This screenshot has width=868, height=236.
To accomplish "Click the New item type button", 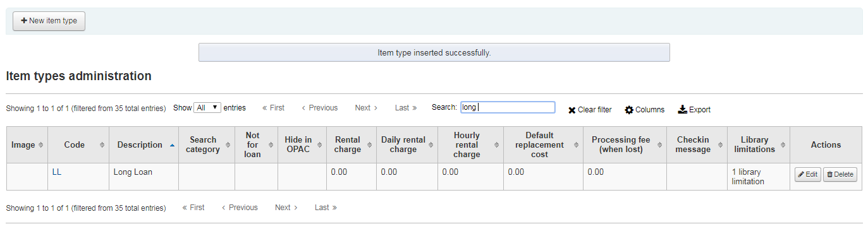I will (x=49, y=21).
